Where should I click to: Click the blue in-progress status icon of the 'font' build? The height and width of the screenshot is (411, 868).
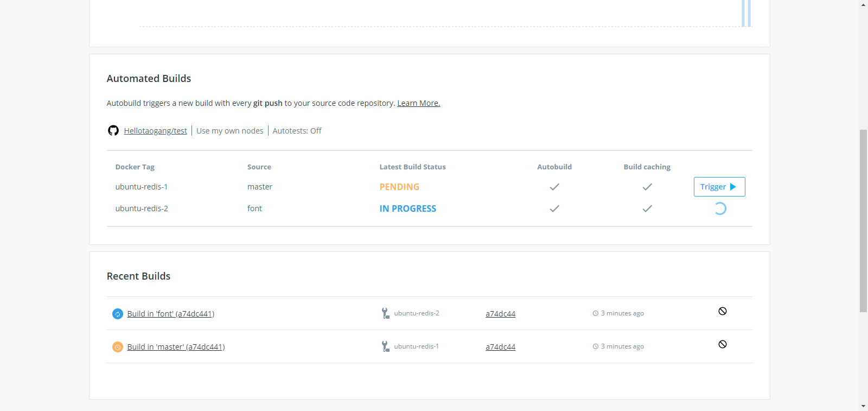point(118,314)
